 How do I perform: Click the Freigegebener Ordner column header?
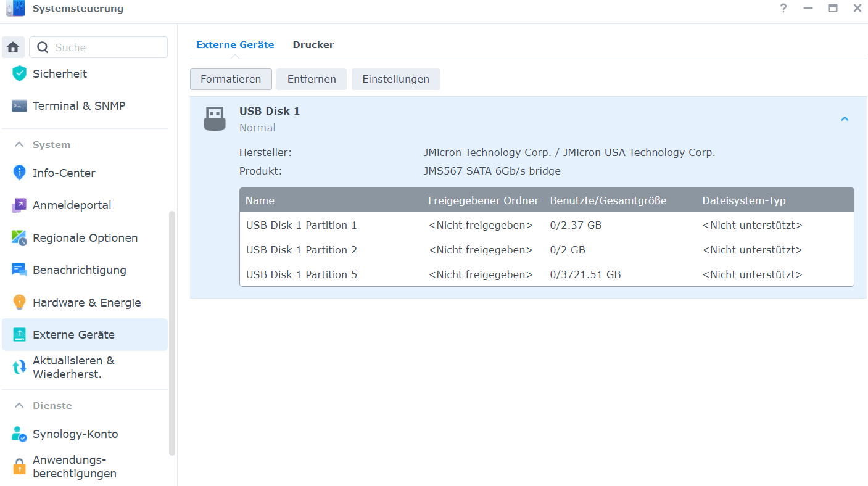pos(483,200)
